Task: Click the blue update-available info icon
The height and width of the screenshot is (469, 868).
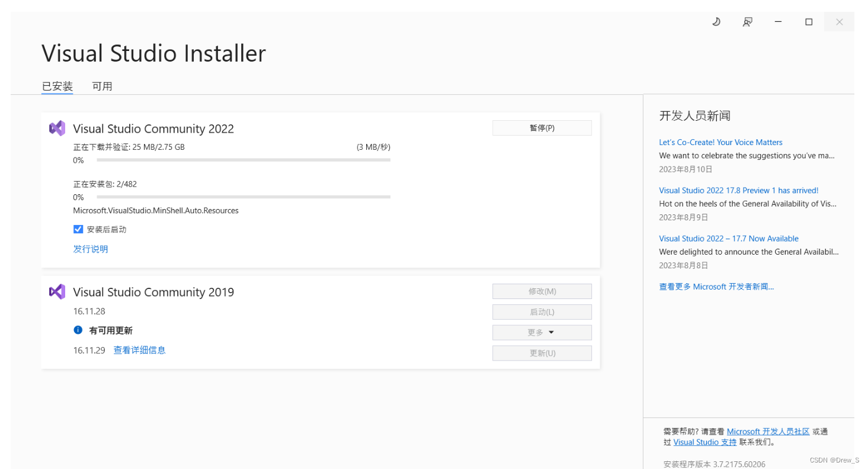Action: tap(78, 330)
